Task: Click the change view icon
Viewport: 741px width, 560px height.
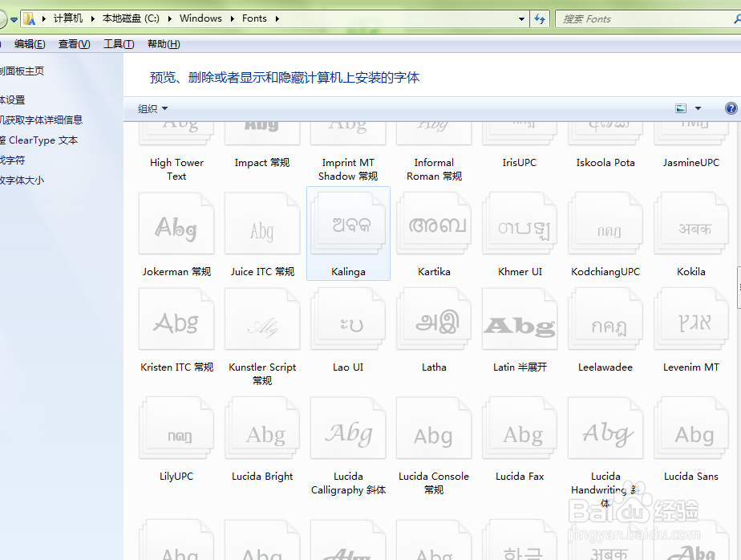Action: 681,108
